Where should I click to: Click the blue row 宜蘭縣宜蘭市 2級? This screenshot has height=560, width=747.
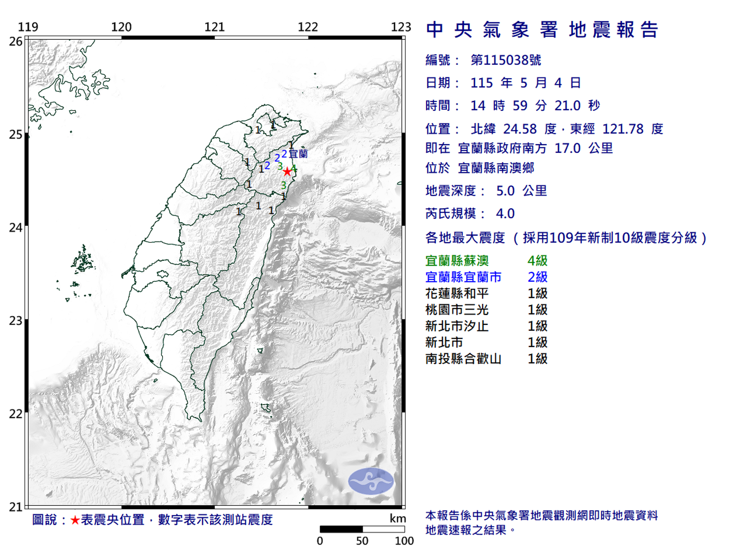486,277
